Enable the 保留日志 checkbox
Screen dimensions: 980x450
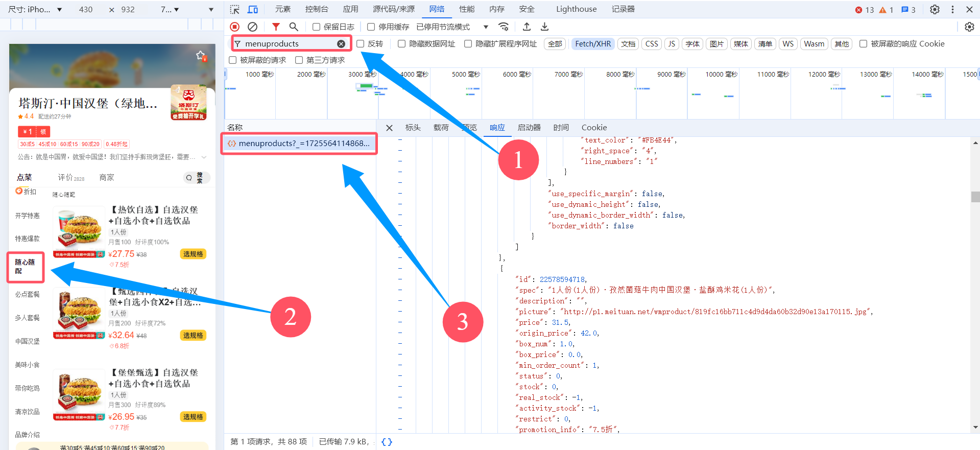pos(317,27)
